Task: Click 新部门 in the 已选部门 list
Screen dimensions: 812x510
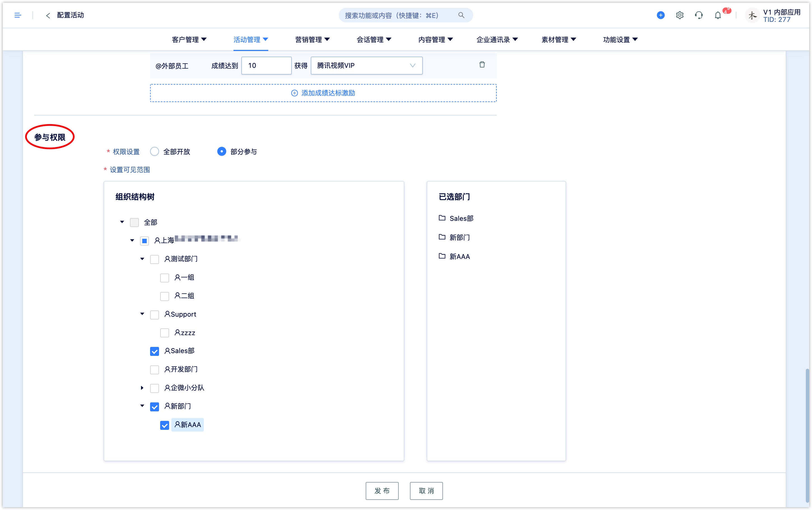Action: [459, 237]
